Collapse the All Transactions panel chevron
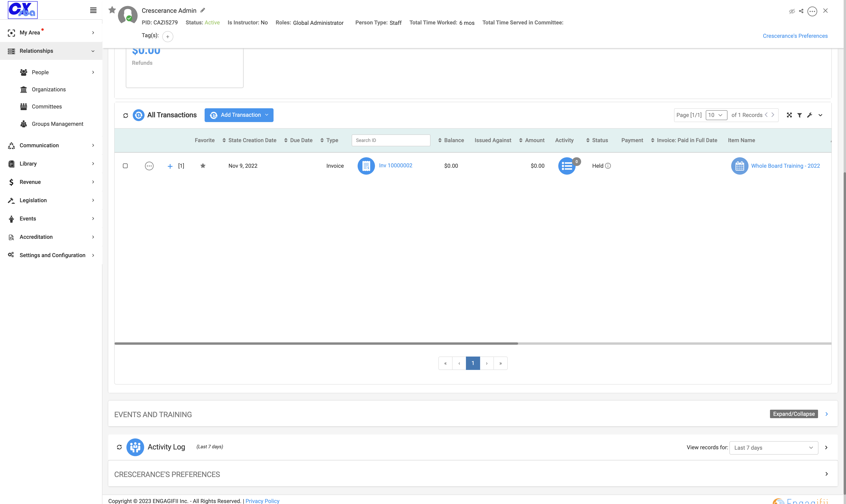The height and width of the screenshot is (504, 846). click(820, 115)
